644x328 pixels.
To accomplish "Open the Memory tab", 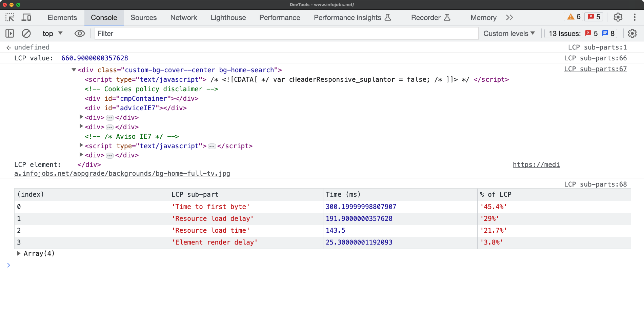I will point(483,17).
